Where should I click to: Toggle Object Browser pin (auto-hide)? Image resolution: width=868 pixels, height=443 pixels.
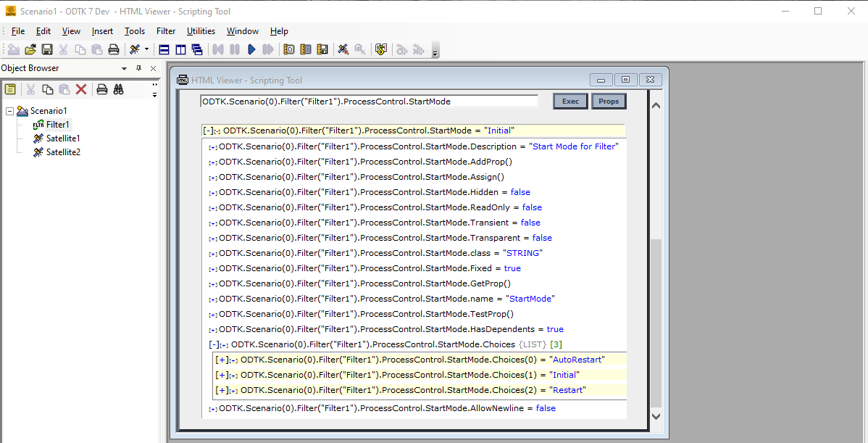click(139, 68)
